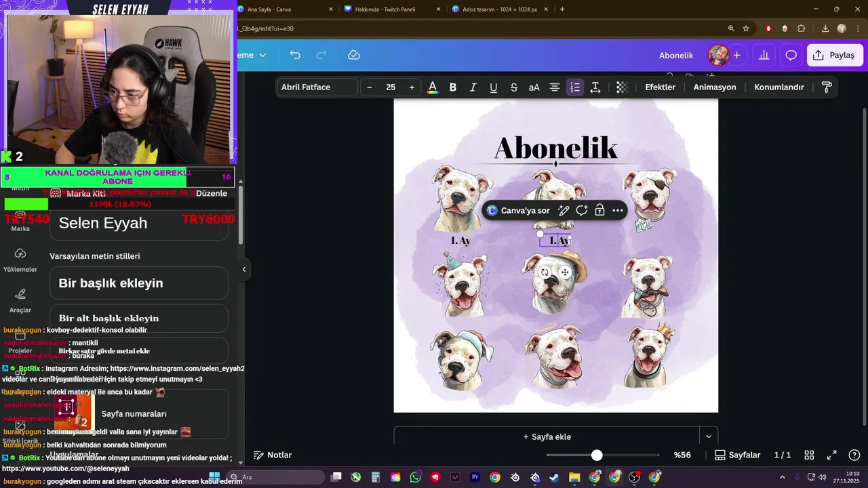868x488 pixels.
Task: Open WhatsApp from the taskbar
Action: pyautogui.click(x=416, y=477)
